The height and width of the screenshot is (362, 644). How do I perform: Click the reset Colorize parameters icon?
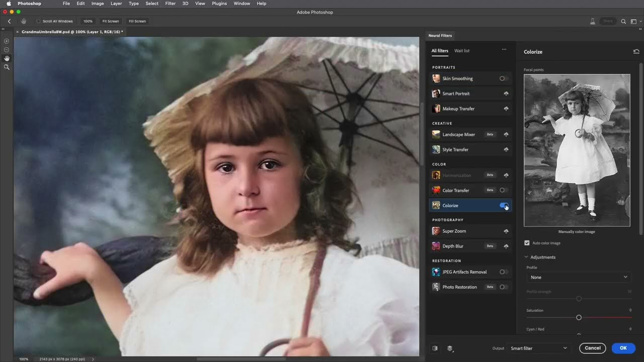point(636,52)
